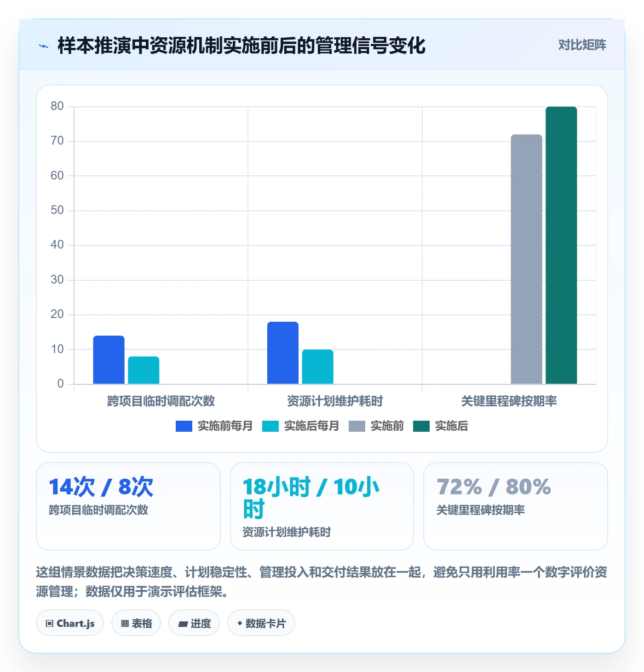
Task: Click the gray bar for 关键里程碑按期率
Action: (x=527, y=259)
